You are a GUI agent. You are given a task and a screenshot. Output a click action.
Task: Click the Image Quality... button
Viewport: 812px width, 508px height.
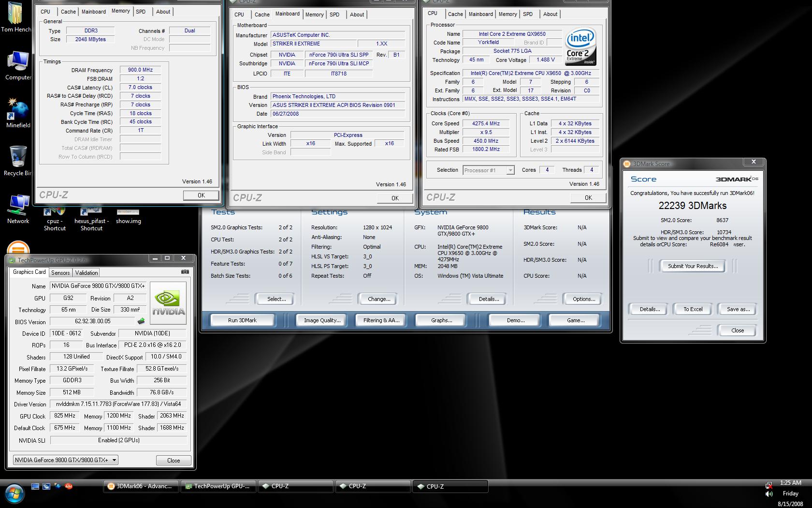pos(322,320)
